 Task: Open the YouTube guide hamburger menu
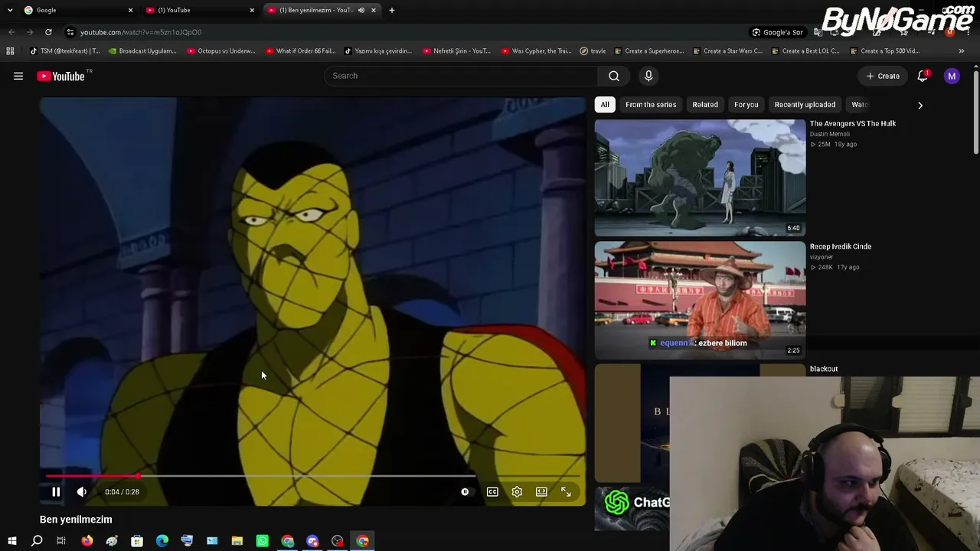(18, 76)
